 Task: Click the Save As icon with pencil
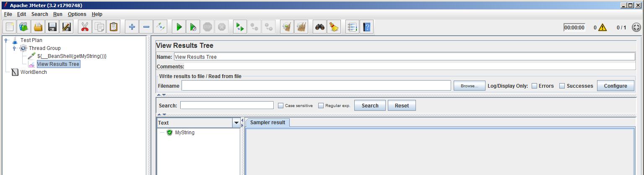point(66,27)
